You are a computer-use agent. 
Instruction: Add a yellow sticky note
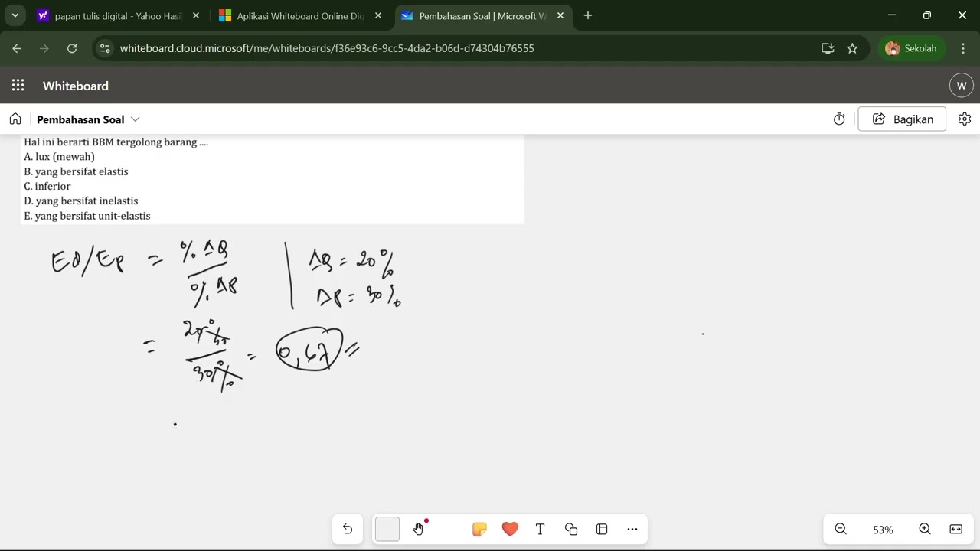(479, 529)
